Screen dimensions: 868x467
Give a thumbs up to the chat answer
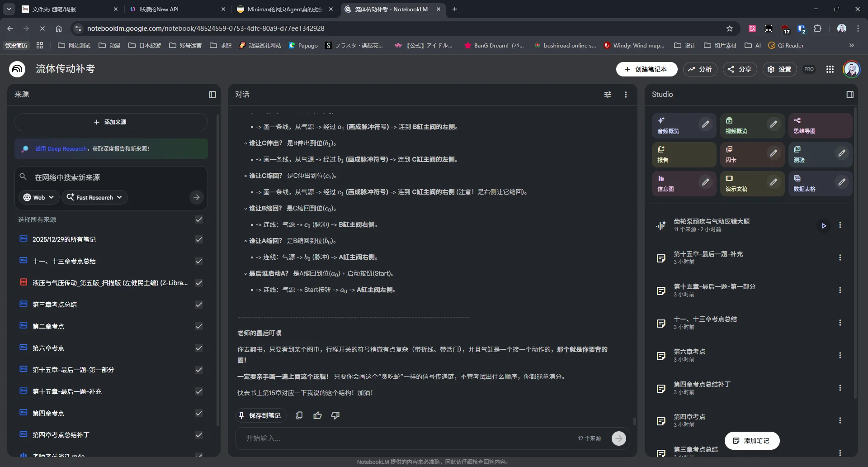(318, 415)
